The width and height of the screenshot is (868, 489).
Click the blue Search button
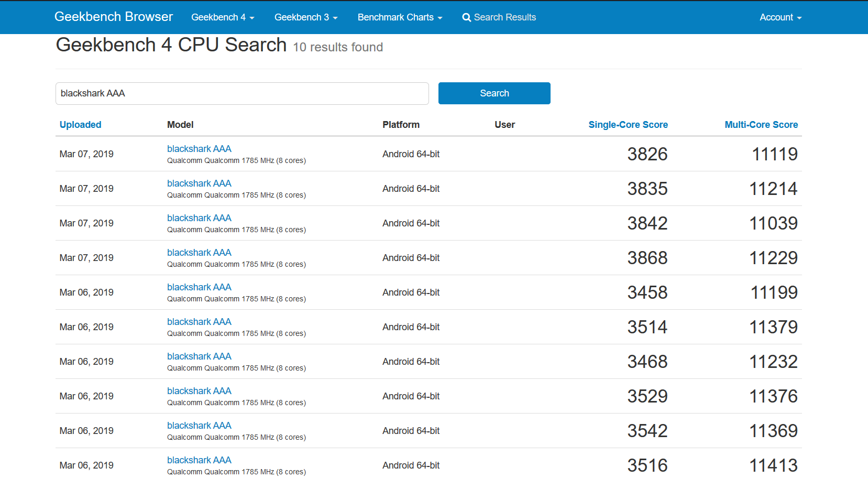tap(494, 93)
